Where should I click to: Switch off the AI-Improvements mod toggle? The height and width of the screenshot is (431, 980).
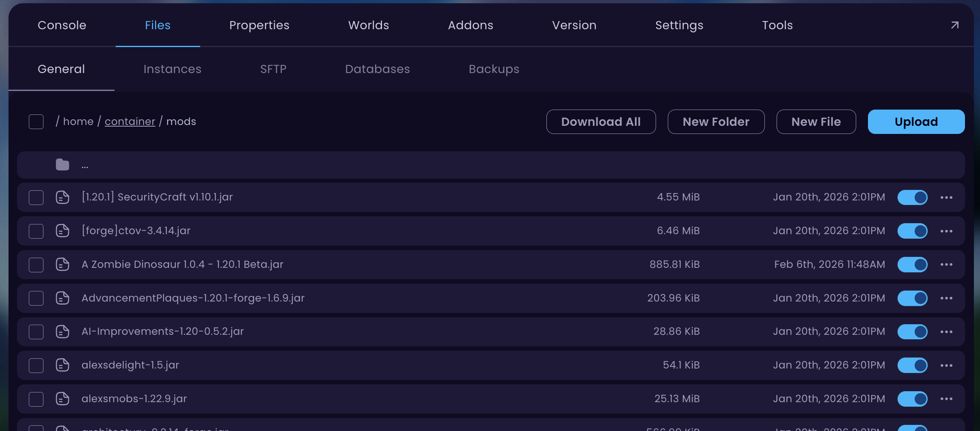[913, 332]
